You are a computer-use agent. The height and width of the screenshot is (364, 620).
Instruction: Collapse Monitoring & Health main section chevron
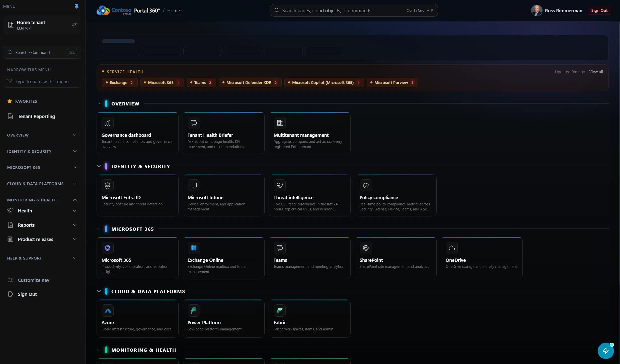[x=99, y=350]
